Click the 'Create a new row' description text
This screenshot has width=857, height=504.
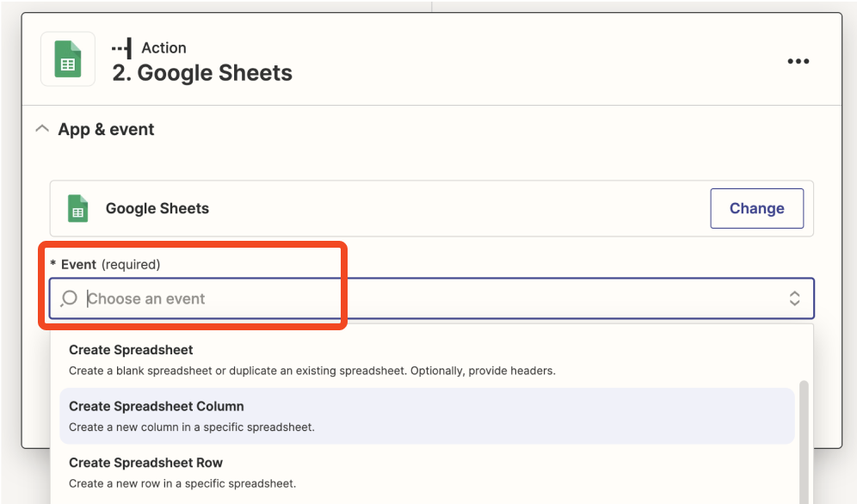182,483
